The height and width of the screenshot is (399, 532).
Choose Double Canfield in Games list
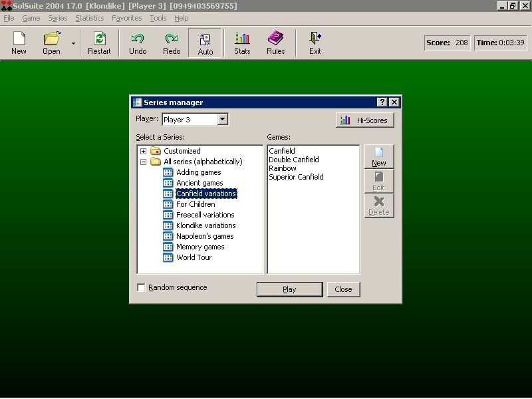[293, 160]
